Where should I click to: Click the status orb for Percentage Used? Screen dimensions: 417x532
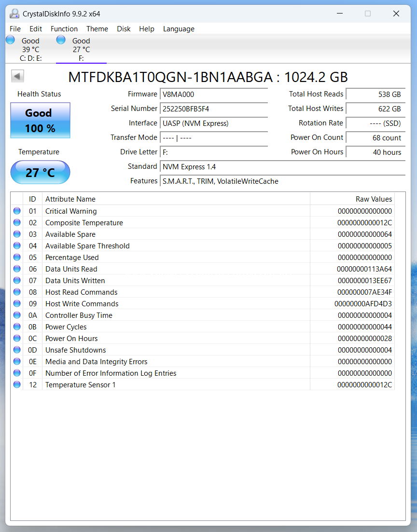coord(17,257)
